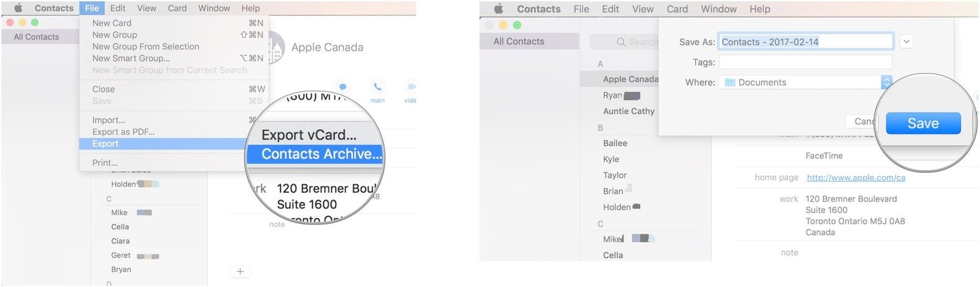This screenshot has width=980, height=287.
Task: Click the message bubble icon
Action: [343, 87]
